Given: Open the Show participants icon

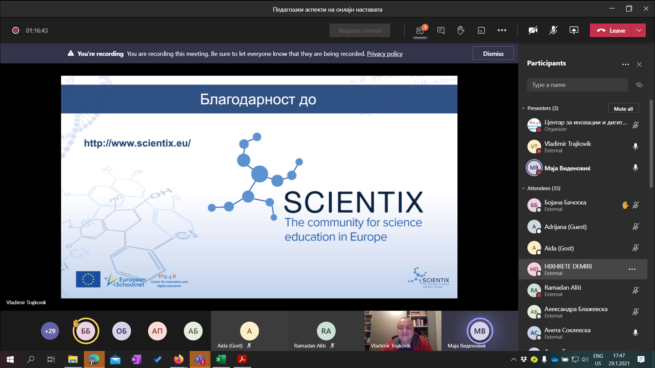Looking at the screenshot, I should click(420, 30).
